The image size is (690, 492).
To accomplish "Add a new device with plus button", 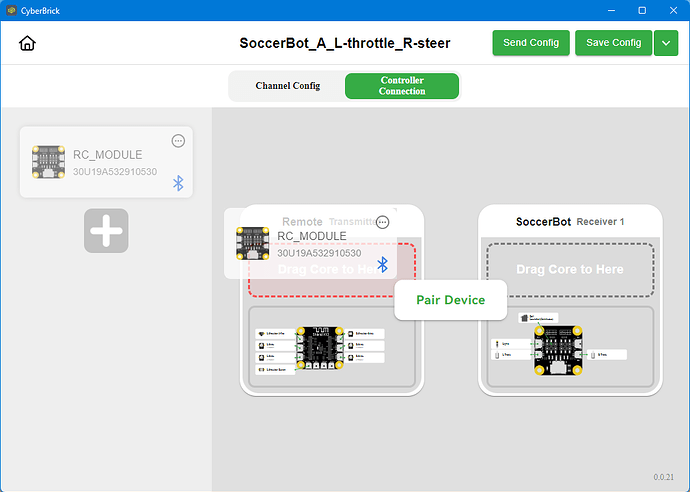I will (x=106, y=231).
